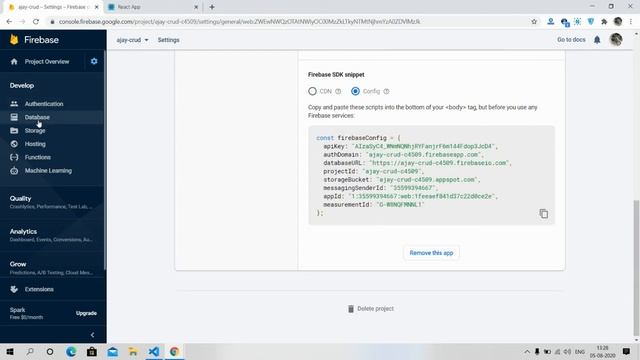Click the databaseURL value in snippet

pos(438,163)
